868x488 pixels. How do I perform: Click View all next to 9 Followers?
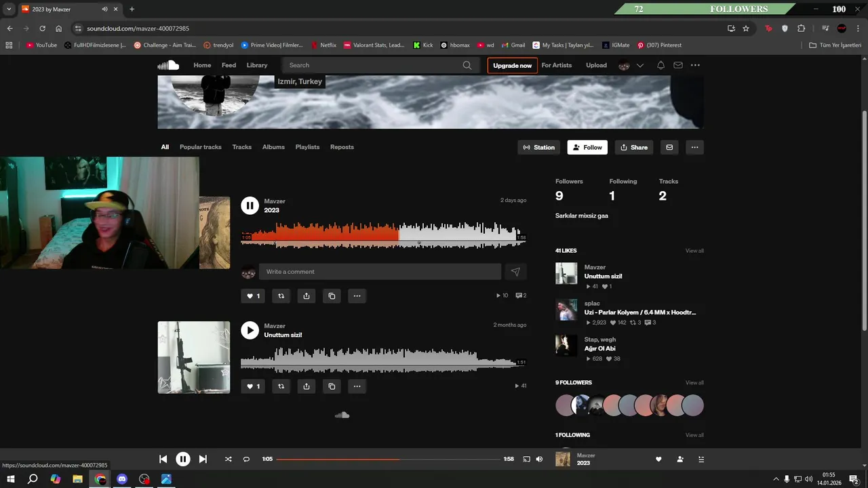pyautogui.click(x=694, y=383)
